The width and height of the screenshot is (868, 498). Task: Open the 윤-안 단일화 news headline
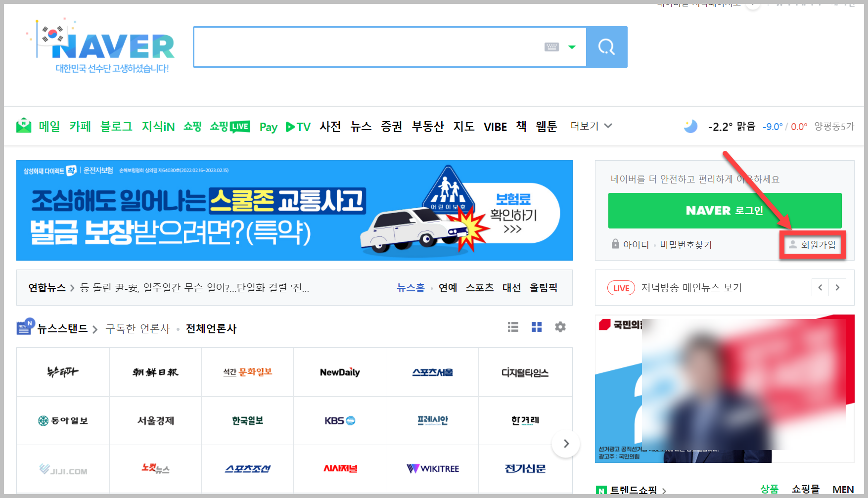coord(194,288)
